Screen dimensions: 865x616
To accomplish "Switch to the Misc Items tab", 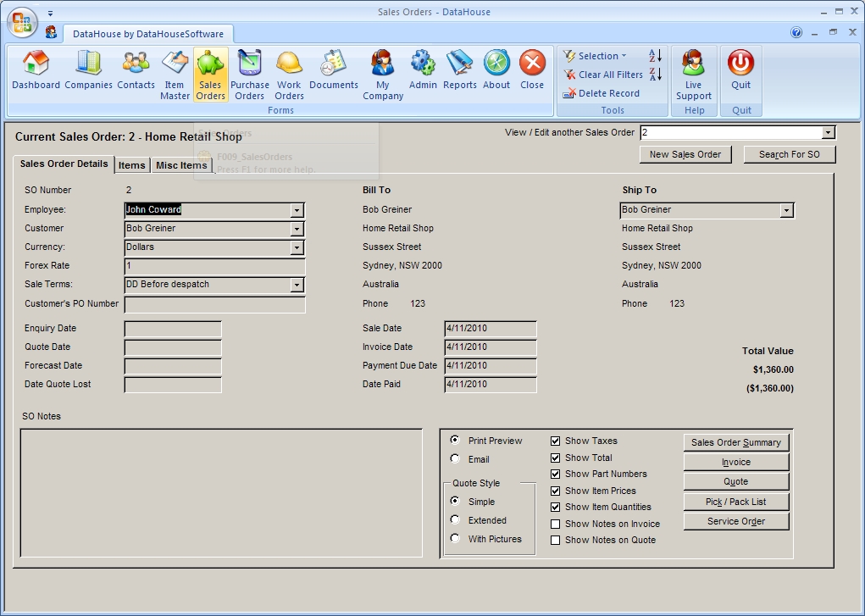I will pos(181,165).
